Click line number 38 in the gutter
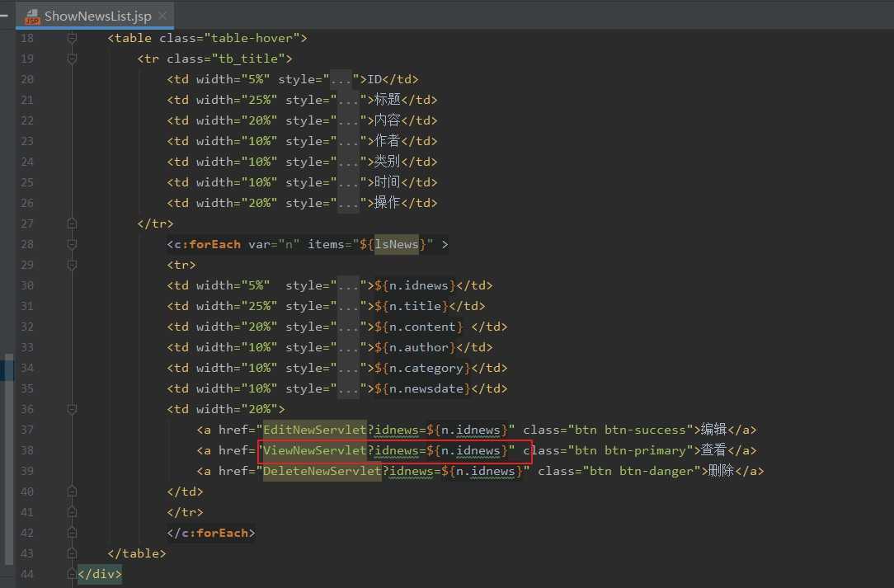Viewport: 894px width, 588px height. 27,450
